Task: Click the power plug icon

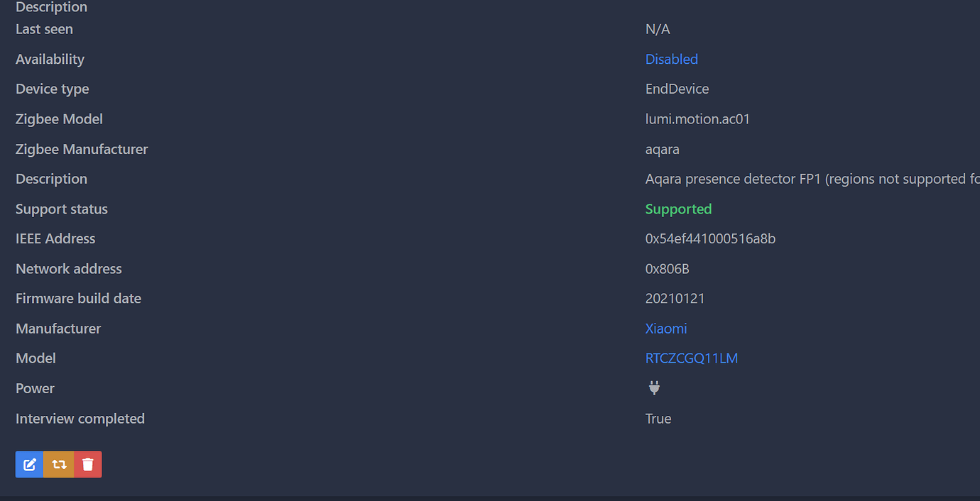Action: (654, 388)
